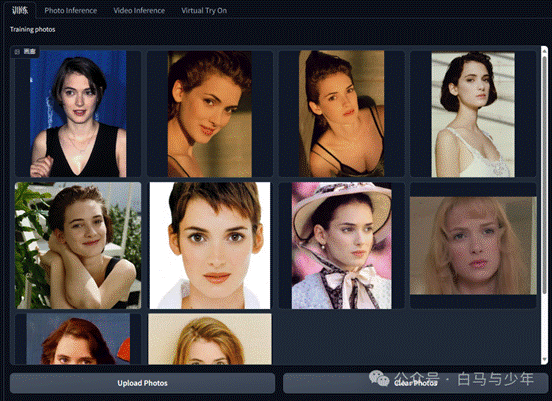Image resolution: width=552 pixels, height=401 pixels.
Task: Switch to the Virtual Try On tab
Action: pyautogui.click(x=204, y=11)
